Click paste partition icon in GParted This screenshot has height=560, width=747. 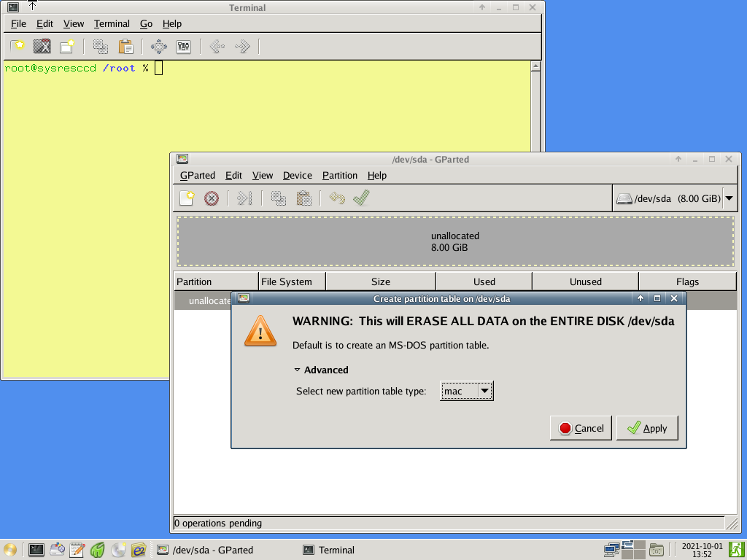304,198
